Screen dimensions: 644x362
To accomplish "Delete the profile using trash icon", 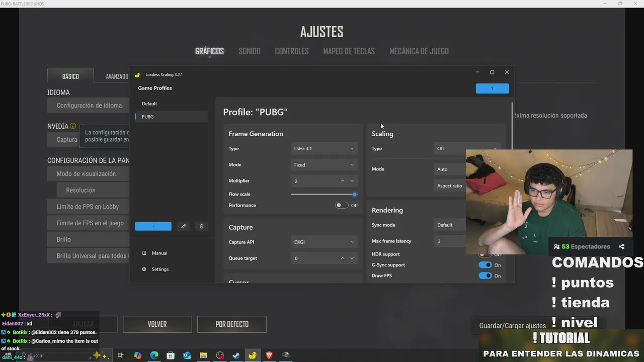I will click(x=201, y=226).
